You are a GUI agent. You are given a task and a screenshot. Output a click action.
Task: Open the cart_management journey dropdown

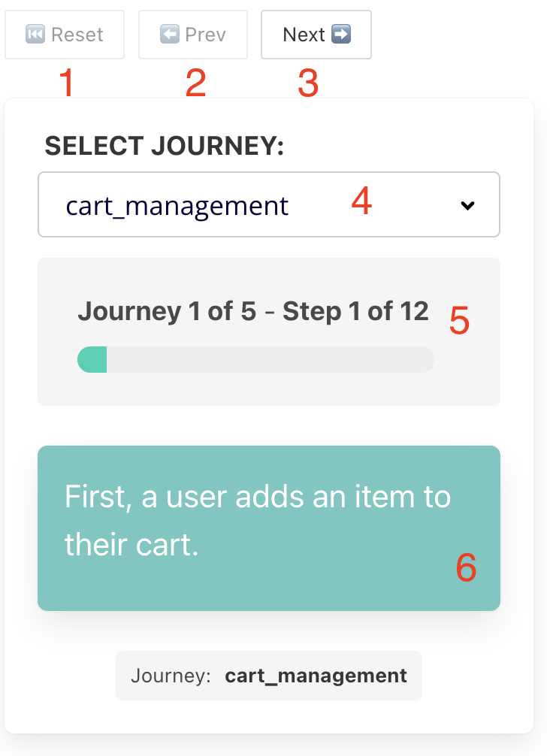pos(225,205)
